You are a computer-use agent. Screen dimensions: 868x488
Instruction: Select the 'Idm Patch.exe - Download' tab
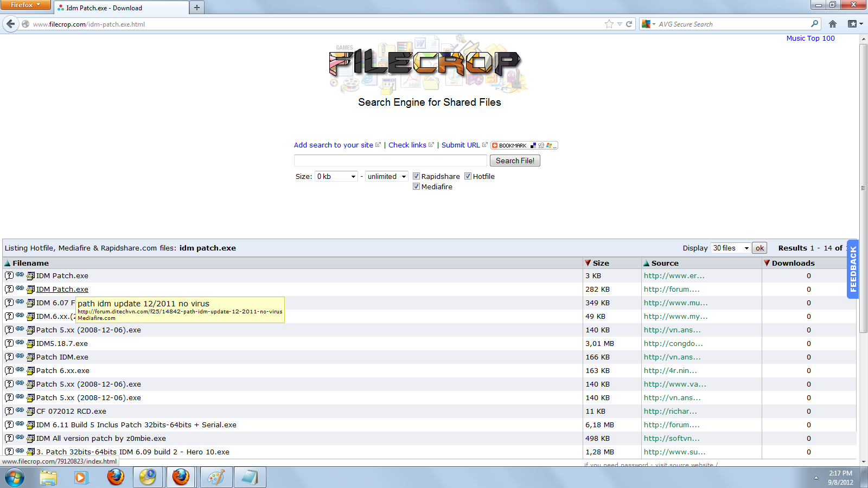120,8
